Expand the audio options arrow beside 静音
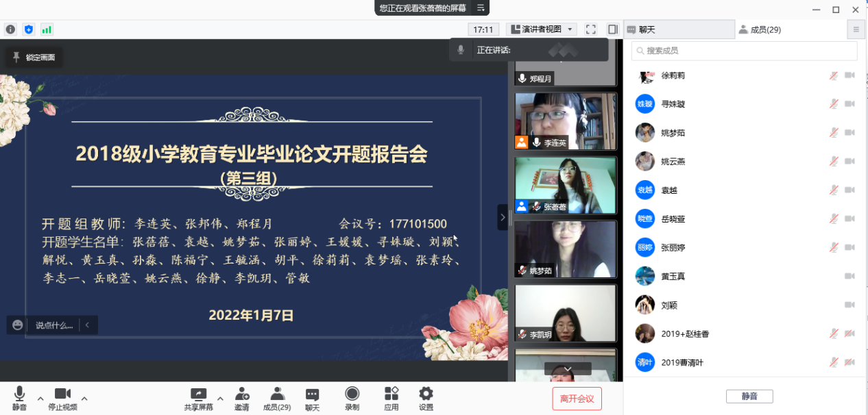The image size is (868, 415). pos(40,398)
